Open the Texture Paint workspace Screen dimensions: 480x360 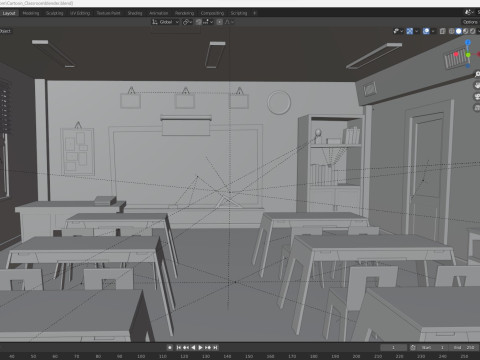[108, 13]
